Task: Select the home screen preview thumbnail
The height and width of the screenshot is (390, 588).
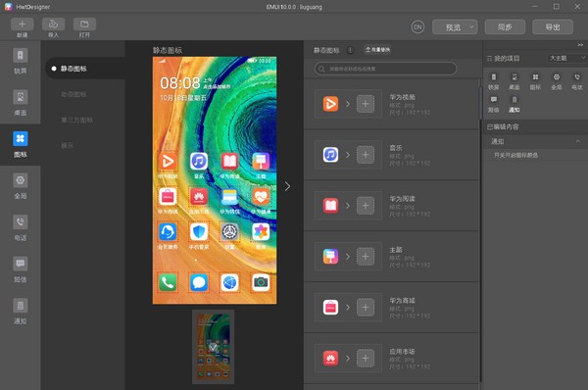Action: click(213, 347)
